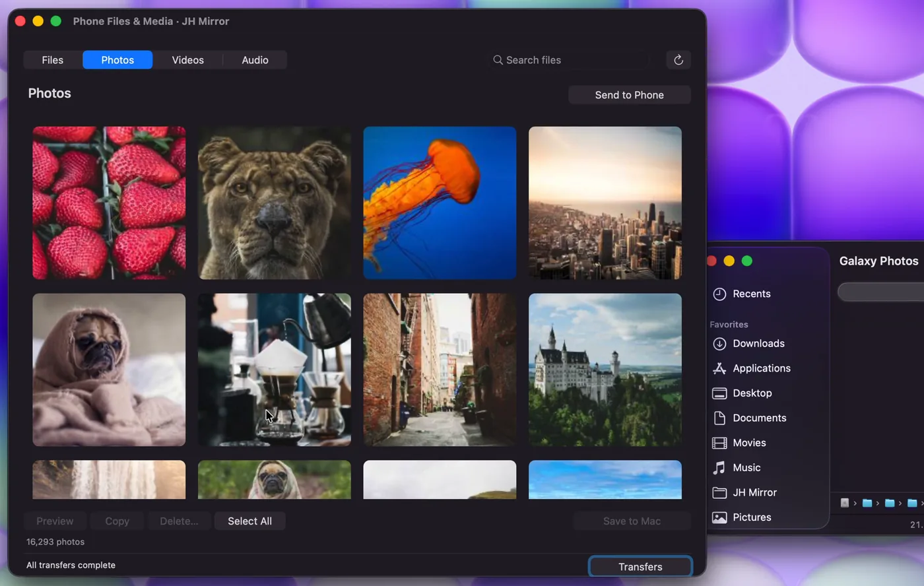Select the strawberries photo
Viewport: 924px width, 586px height.
coord(109,203)
